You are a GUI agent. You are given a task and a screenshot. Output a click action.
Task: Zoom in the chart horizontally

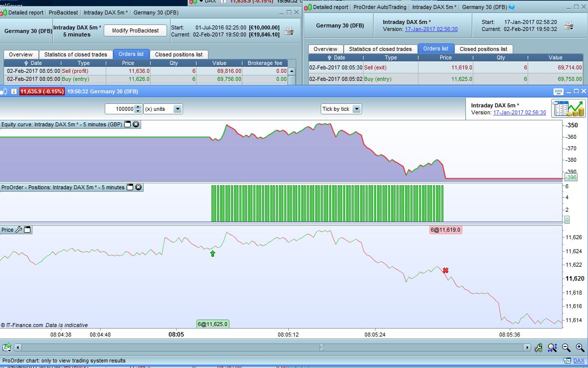[580, 348]
